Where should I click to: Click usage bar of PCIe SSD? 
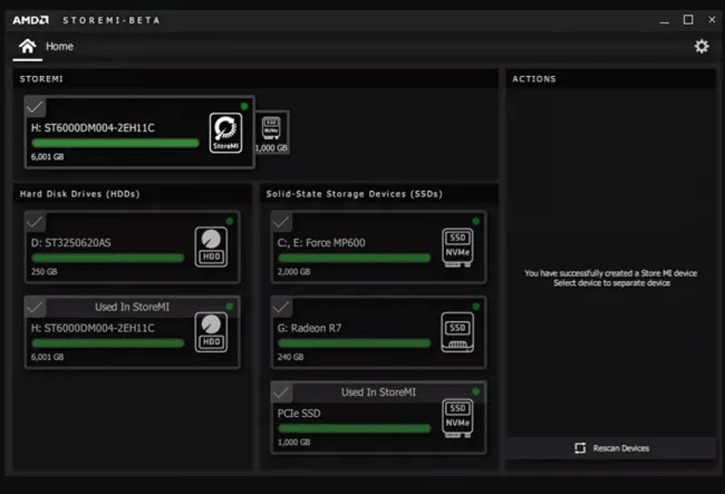354,429
